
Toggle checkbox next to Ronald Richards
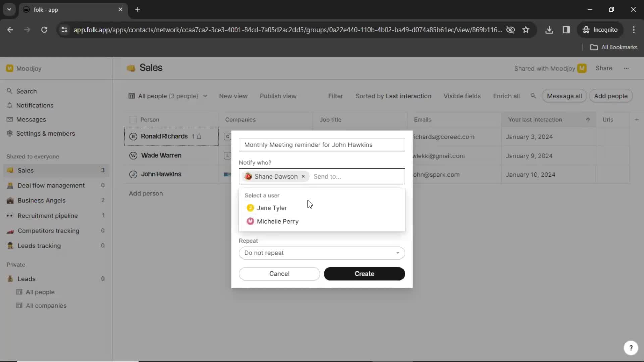click(133, 136)
